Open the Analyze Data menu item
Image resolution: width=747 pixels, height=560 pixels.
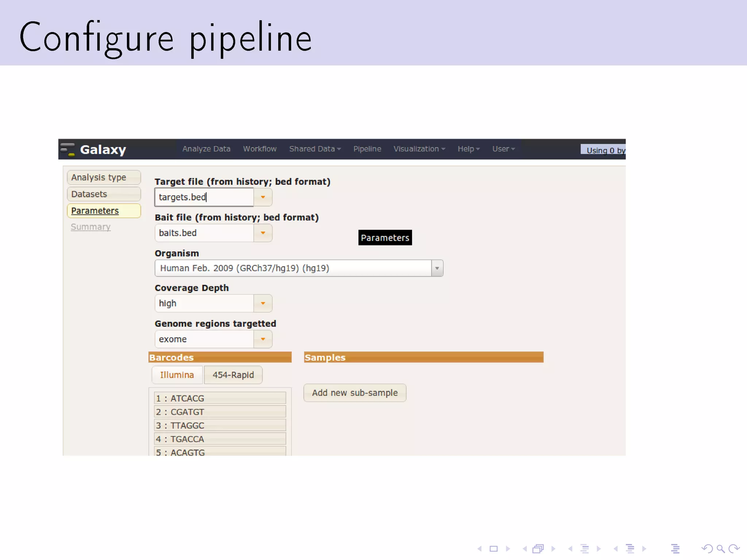pos(206,149)
